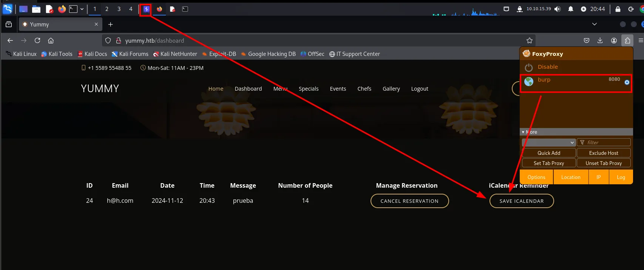Open the Burp Suite taskbar window
Viewport: 644px width, 270px height.
click(146, 9)
